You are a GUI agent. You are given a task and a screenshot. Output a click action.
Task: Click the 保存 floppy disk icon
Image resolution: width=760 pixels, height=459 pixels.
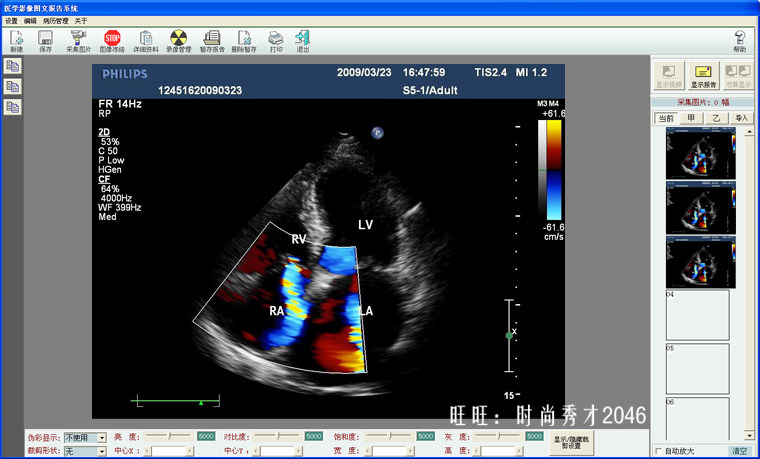(x=45, y=41)
